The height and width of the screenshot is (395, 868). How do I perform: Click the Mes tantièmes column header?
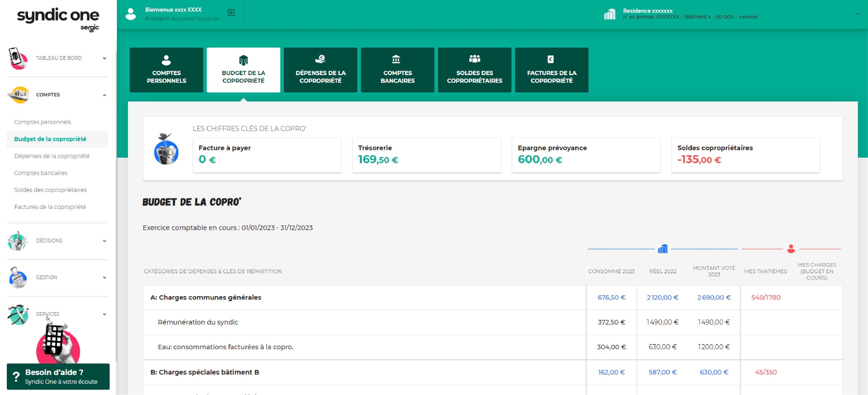(766, 271)
